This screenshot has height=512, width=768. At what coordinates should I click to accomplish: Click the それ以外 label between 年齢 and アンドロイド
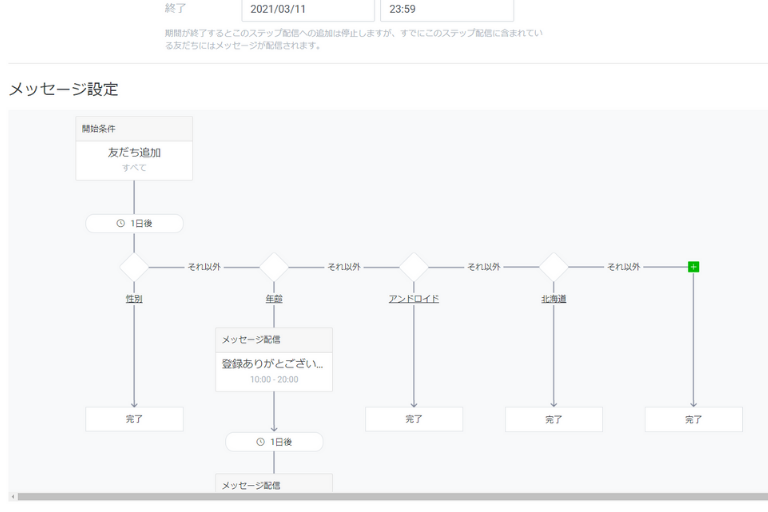click(344, 267)
